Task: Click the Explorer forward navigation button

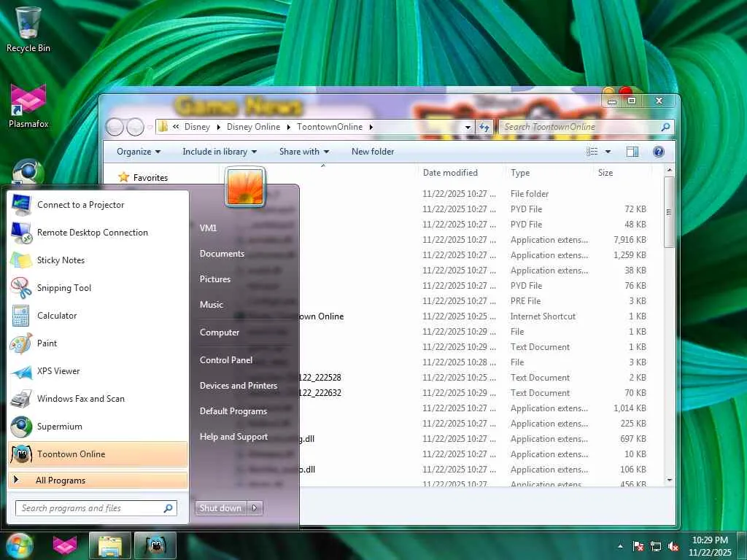Action: pos(135,127)
